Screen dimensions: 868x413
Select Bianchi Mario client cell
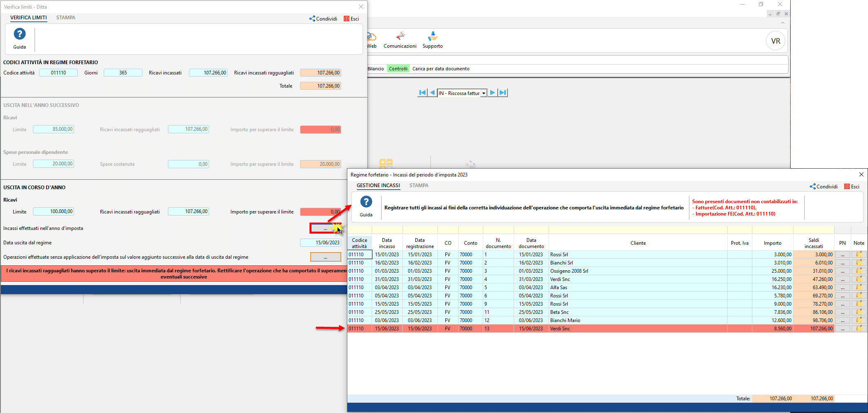[x=638, y=320]
